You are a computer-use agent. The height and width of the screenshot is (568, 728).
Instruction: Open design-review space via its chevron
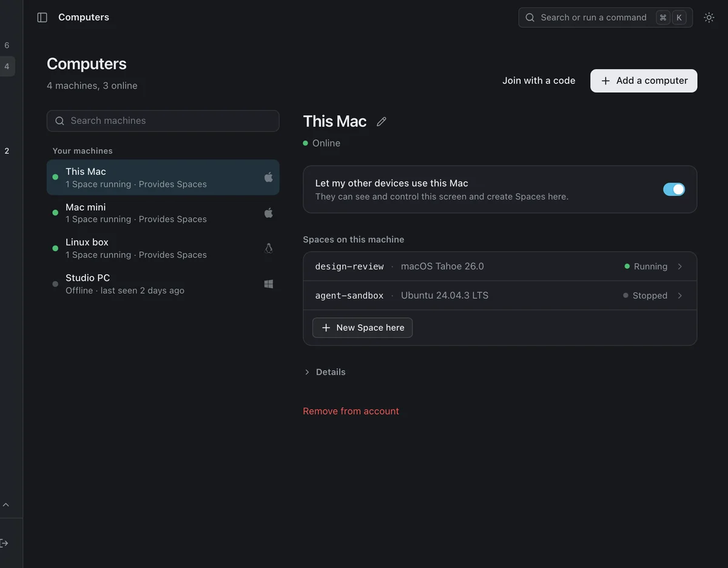pyautogui.click(x=680, y=266)
